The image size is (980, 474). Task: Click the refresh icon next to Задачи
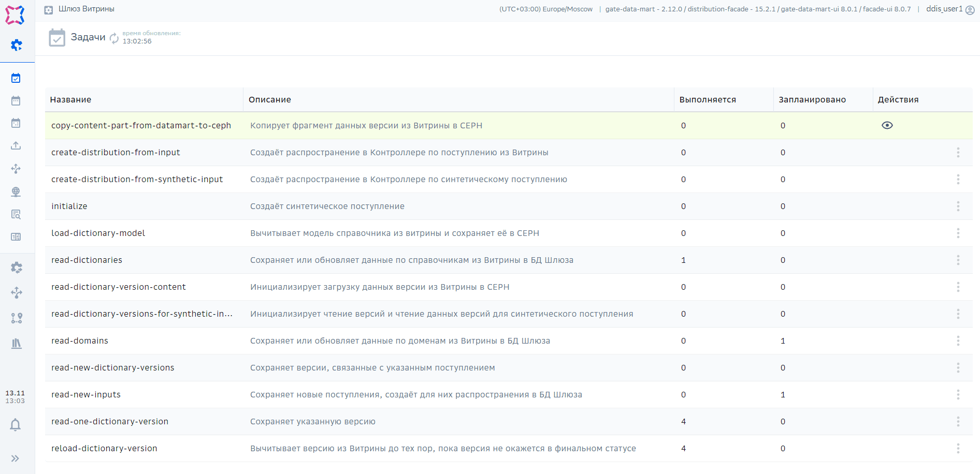(114, 38)
